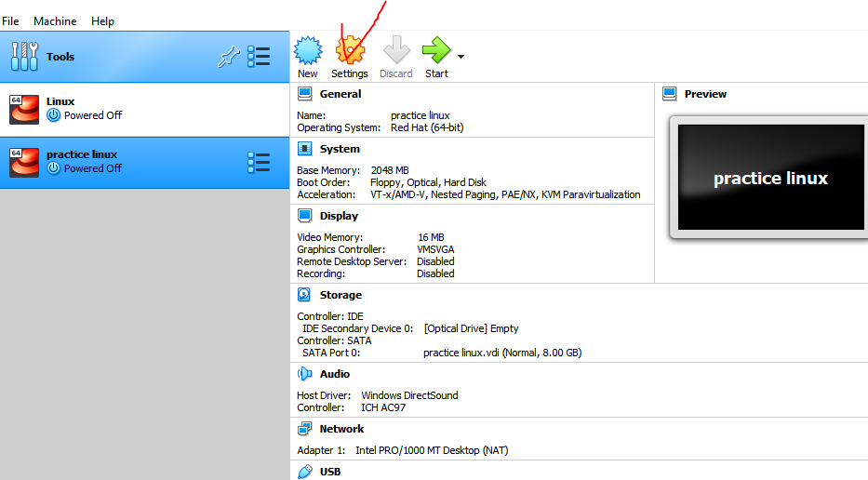868x480 pixels.
Task: Click the Network section icon
Action: [305, 429]
